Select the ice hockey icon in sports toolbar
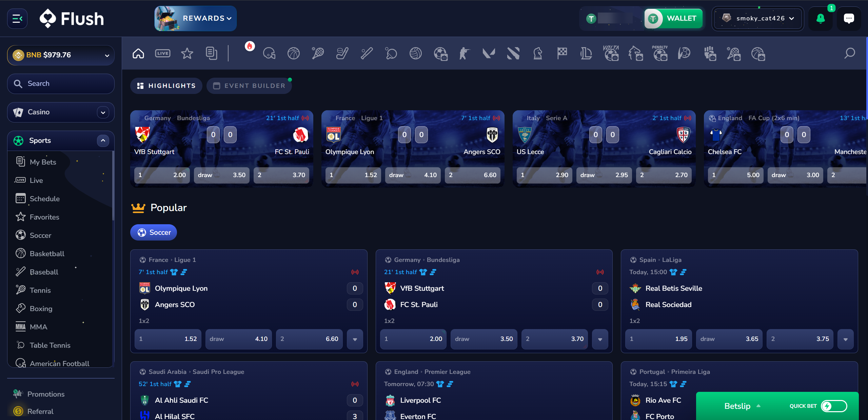This screenshot has height=420, width=868. [x=342, y=53]
